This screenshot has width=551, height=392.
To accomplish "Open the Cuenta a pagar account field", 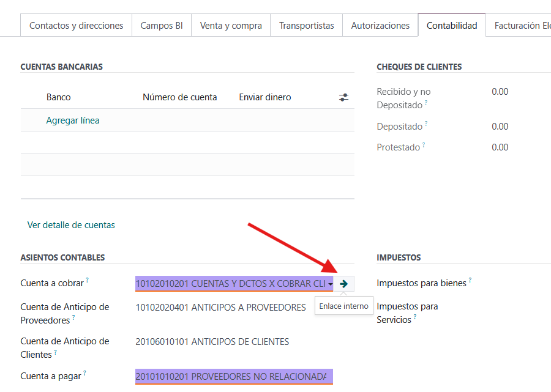I will click(233, 377).
